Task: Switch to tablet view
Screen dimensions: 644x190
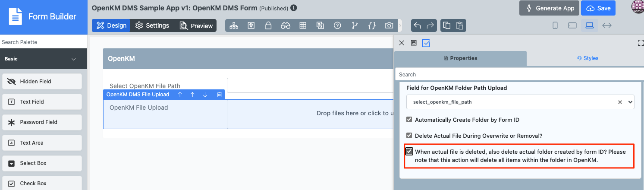Action: 572,25
